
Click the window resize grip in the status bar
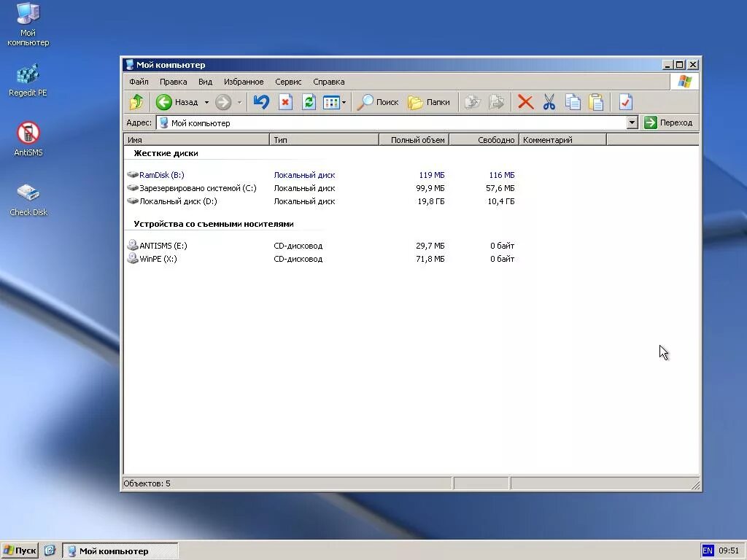point(695,485)
